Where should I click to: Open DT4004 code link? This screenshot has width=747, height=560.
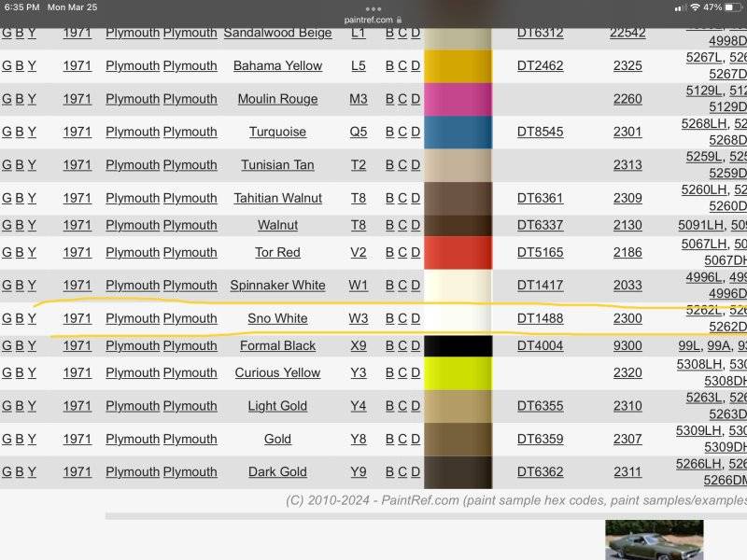tap(541, 345)
